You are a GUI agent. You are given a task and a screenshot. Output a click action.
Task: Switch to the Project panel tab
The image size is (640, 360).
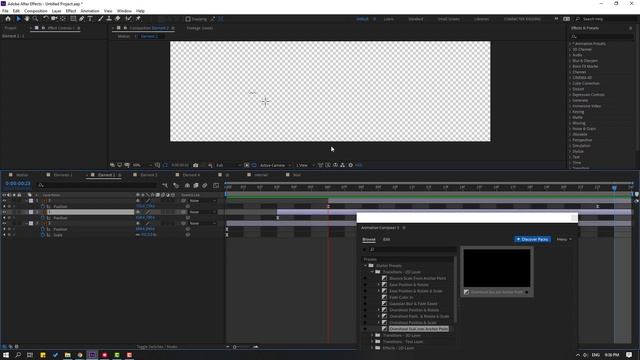tap(10, 28)
